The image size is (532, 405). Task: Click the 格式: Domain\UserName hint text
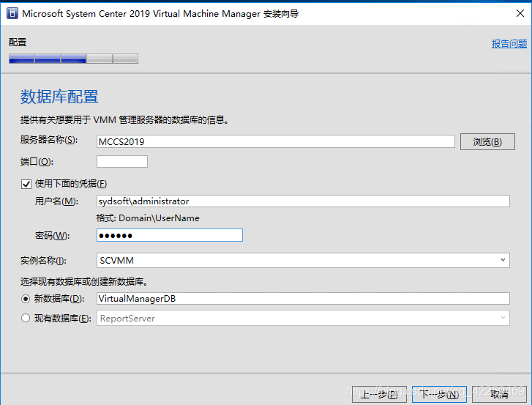[x=148, y=218]
